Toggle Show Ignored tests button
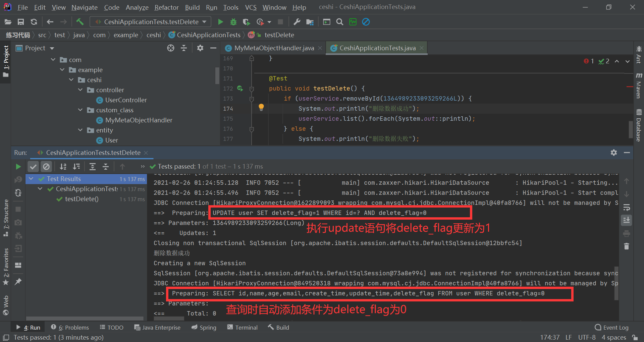Viewport: 644px width, 342px height. [x=46, y=167]
